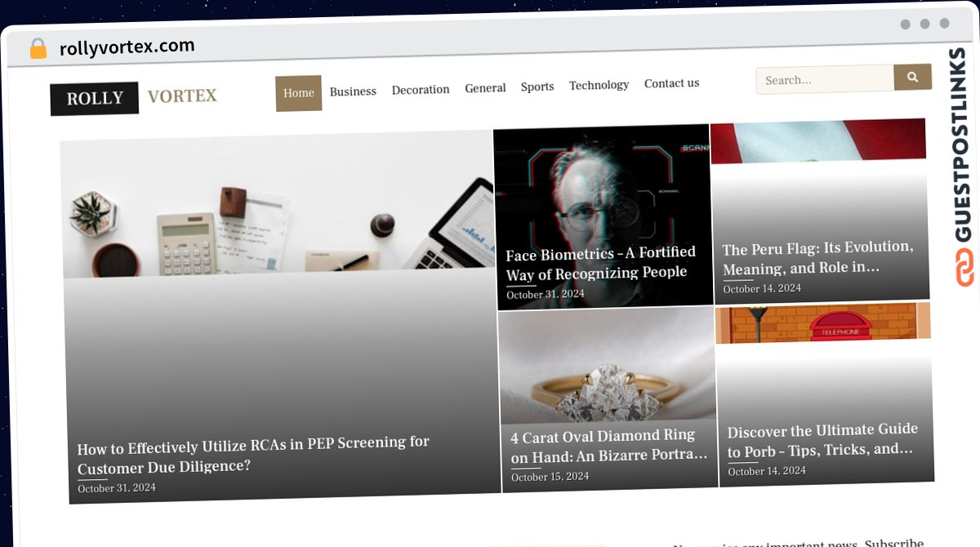This screenshot has height=547, width=980.
Task: Open the Sports category
Action: coord(537,87)
